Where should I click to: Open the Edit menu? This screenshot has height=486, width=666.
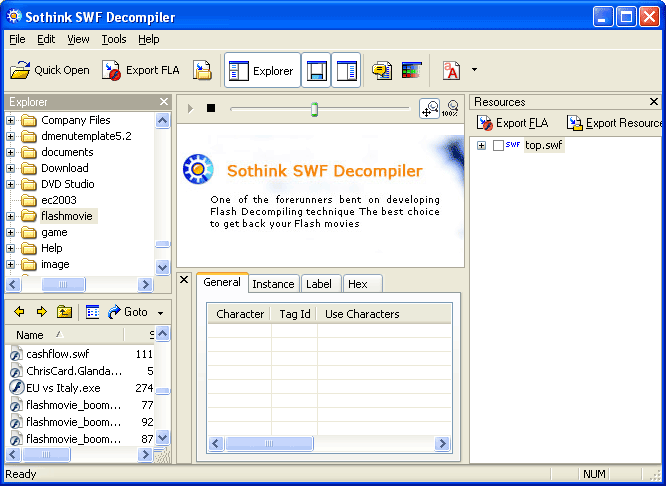point(46,39)
